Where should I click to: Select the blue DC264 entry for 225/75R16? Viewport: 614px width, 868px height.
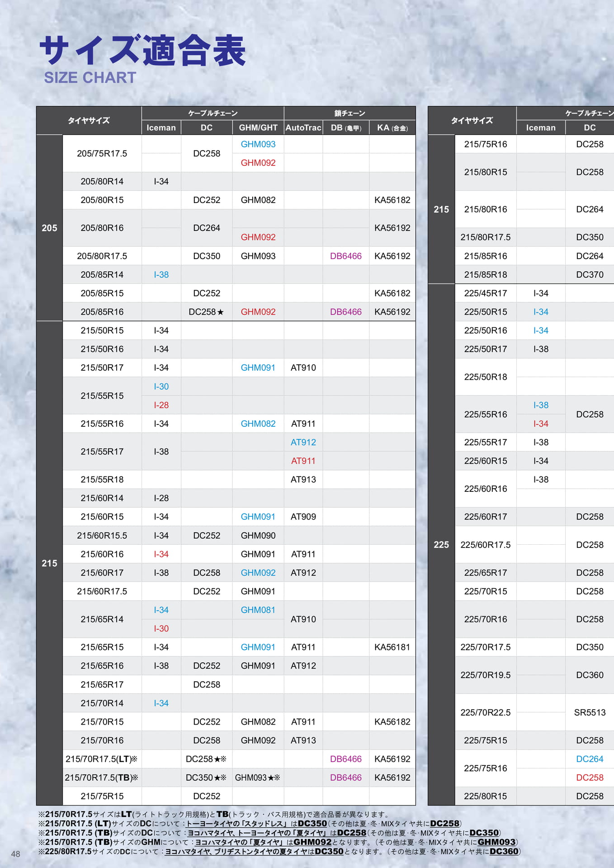590,759
